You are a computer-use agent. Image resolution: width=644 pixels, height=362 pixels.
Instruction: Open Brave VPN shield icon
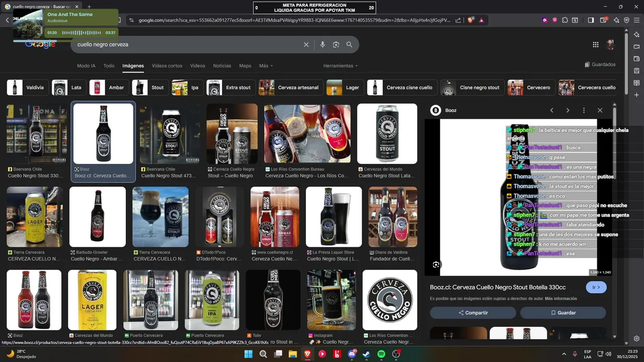click(626, 20)
